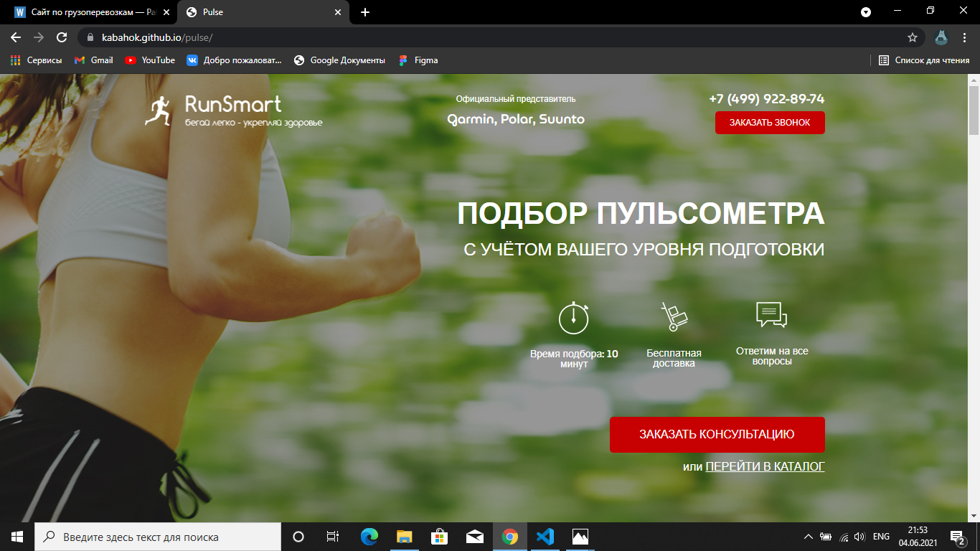This screenshot has width=980, height=551.
Task: Open the notification center icon
Action: (x=958, y=537)
